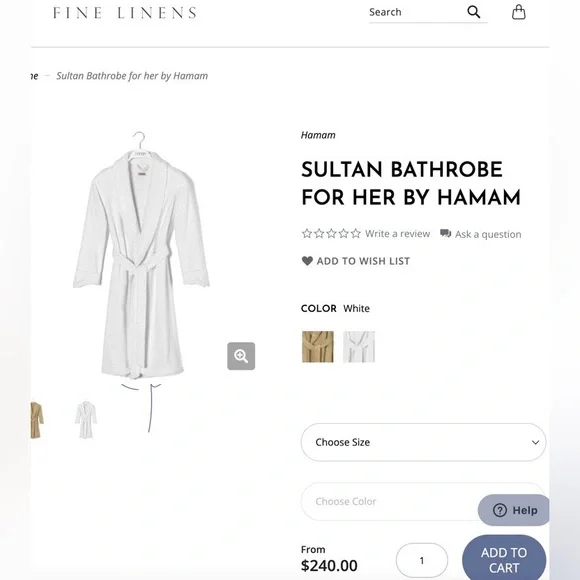Click the Ask a question chat icon
580x580 pixels.
tap(445, 233)
